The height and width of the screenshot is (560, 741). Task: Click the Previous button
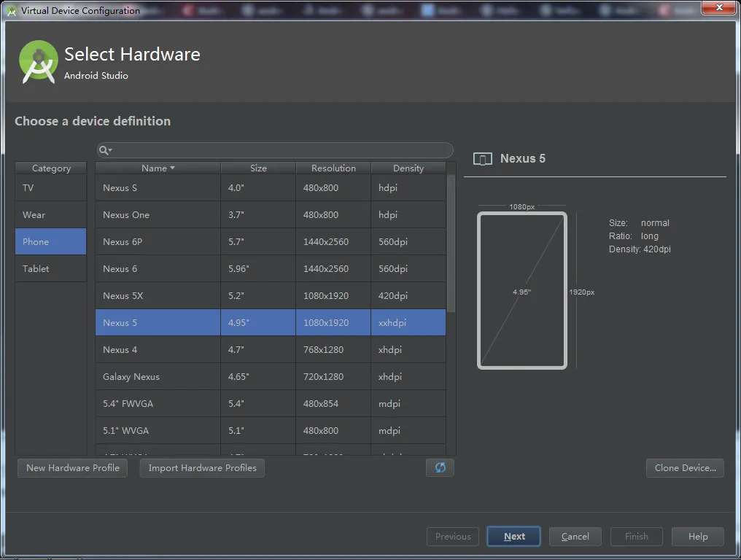coord(453,537)
